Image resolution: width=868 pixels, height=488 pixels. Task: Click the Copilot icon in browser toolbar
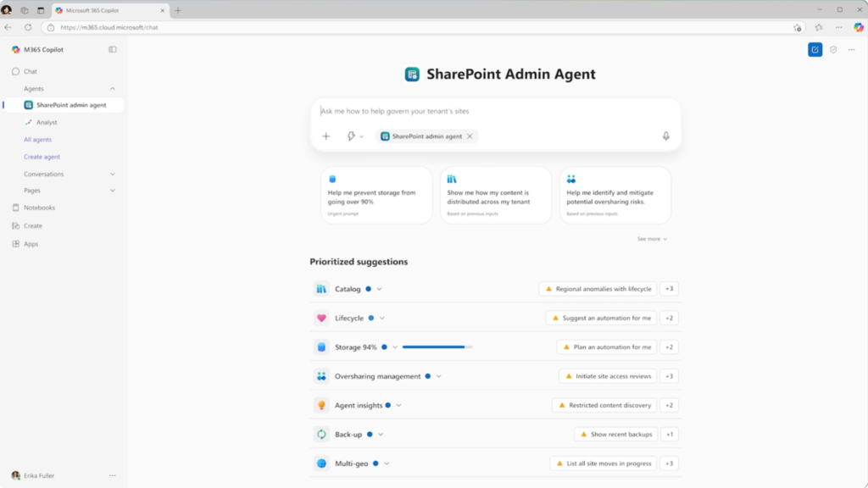[x=859, y=27]
